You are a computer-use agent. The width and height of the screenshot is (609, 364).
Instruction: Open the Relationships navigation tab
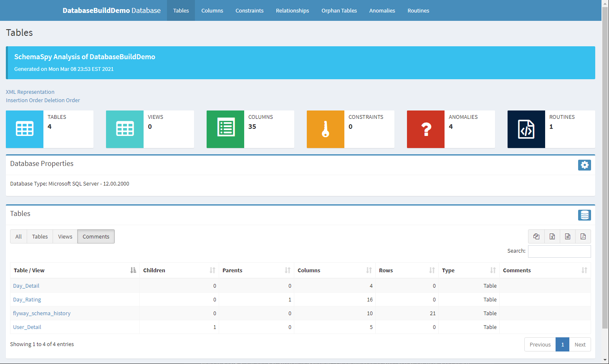tap(293, 10)
